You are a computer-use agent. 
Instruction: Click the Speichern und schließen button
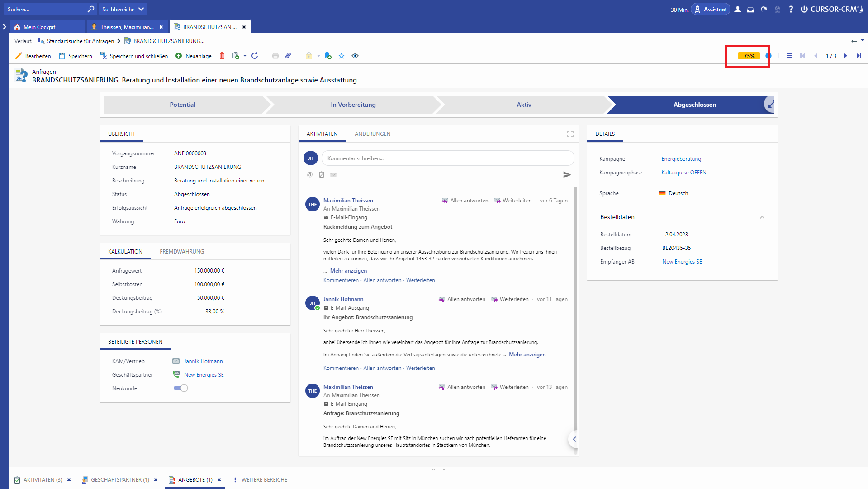click(x=133, y=56)
